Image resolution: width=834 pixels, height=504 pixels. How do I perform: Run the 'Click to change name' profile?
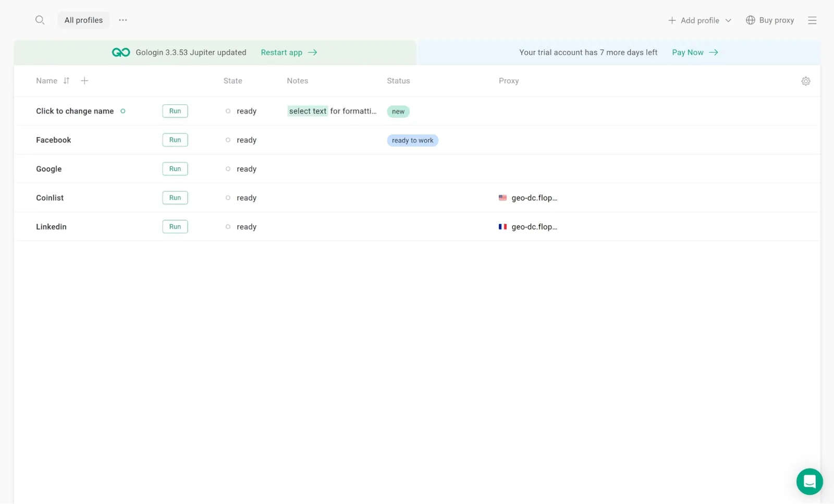pos(175,111)
